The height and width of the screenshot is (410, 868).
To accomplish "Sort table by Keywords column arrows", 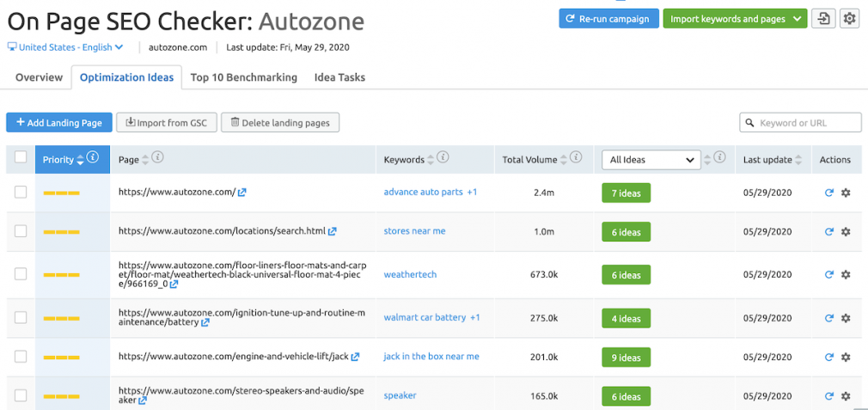I will click(x=430, y=160).
